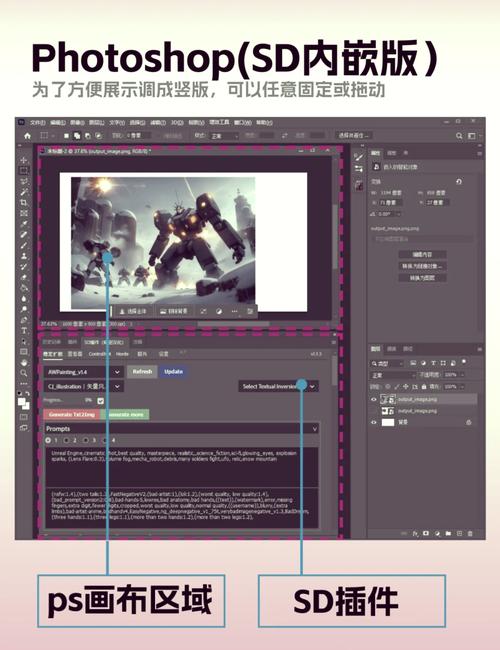Open the Properties panel tab
Image resolution: width=500 pixels, height=650 pixels.
[375, 153]
